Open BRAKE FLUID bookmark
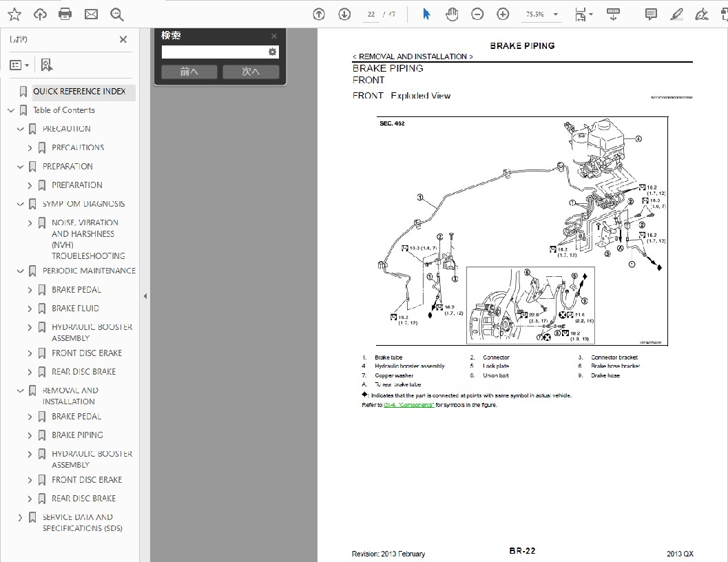 75,309
